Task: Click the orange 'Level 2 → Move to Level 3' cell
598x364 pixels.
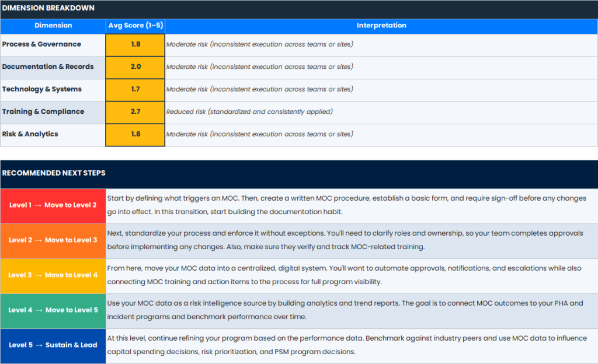Action: pos(53,241)
